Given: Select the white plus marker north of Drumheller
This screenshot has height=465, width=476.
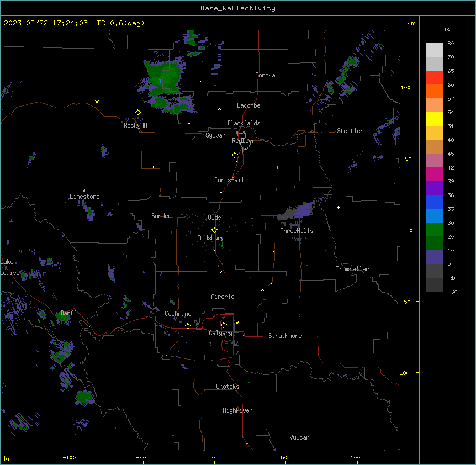Looking at the screenshot, I should point(338,207).
